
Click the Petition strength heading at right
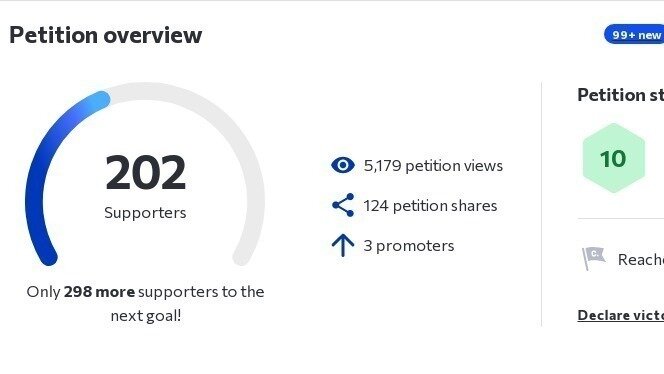(620, 95)
